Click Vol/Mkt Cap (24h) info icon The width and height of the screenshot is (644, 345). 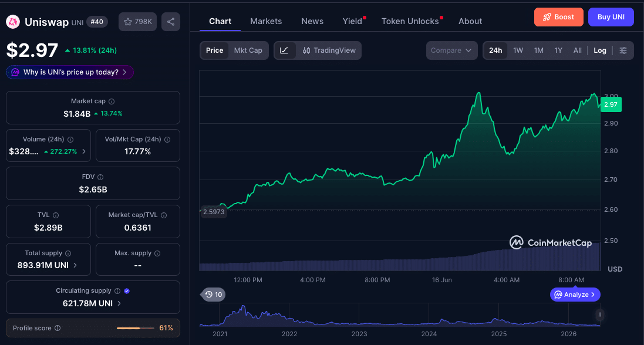(x=167, y=139)
